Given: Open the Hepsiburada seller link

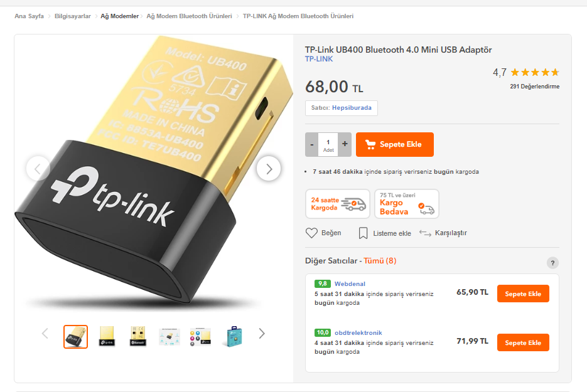Looking at the screenshot, I should pyautogui.click(x=352, y=108).
